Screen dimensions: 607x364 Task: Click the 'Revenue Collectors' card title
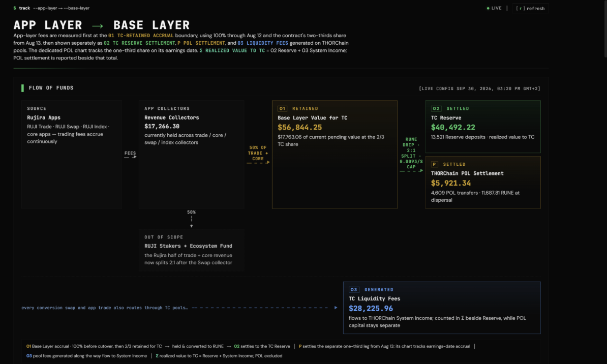171,117
